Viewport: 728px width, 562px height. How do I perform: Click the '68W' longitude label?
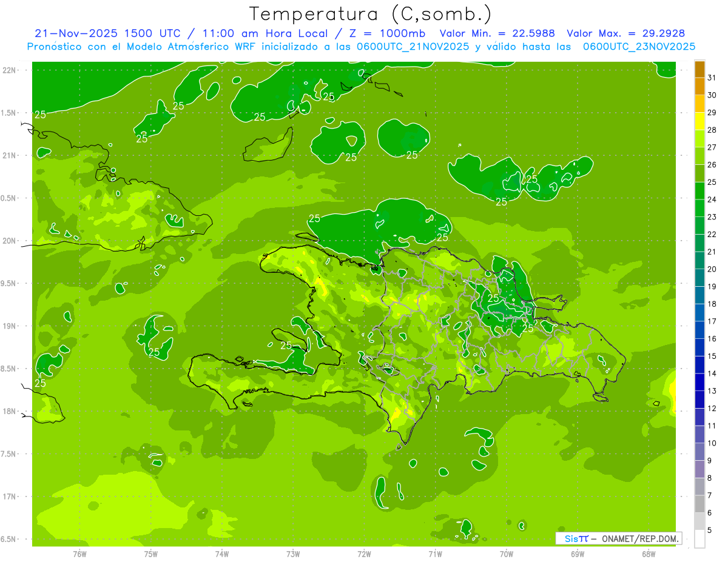(x=649, y=554)
